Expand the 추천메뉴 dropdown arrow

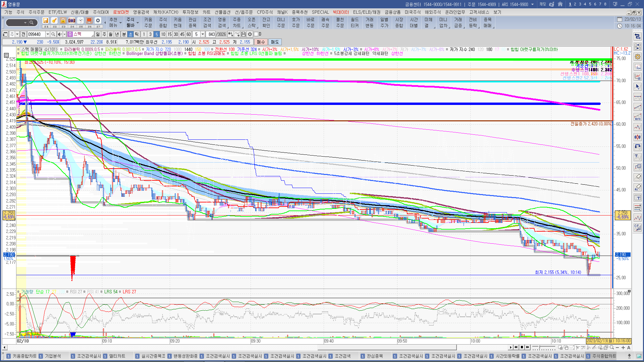tap(120, 23)
